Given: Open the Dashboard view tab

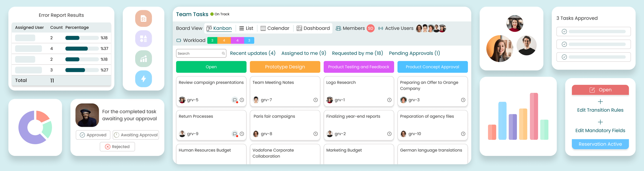Looking at the screenshot, I should tap(313, 28).
